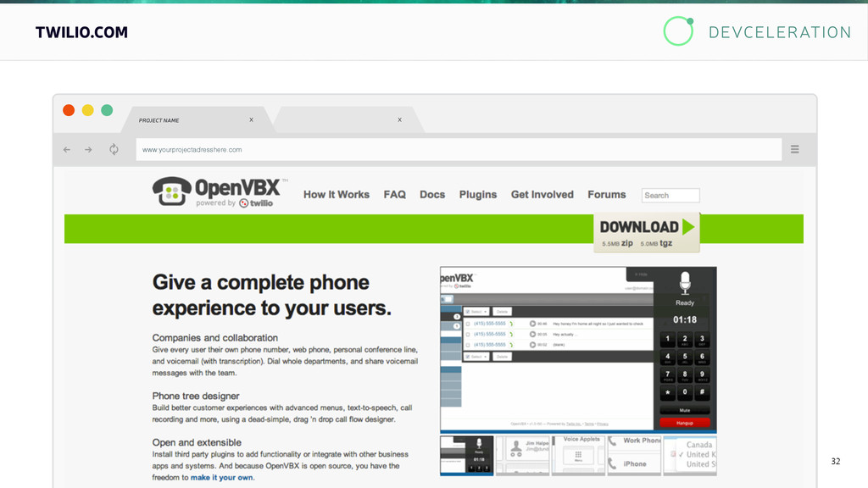The image size is (868, 488).
Task: Download the 5.5MB zip file
Action: tap(617, 243)
